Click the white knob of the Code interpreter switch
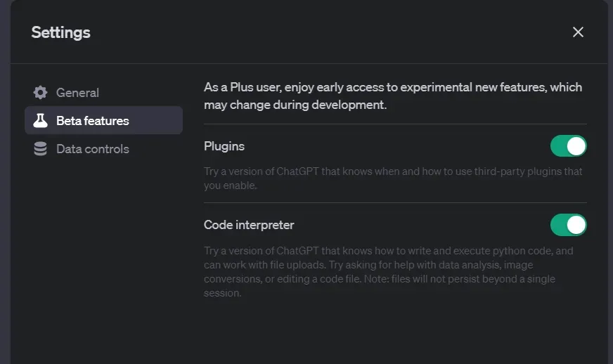Screen dimensions: 613x364 pyautogui.click(x=576, y=225)
